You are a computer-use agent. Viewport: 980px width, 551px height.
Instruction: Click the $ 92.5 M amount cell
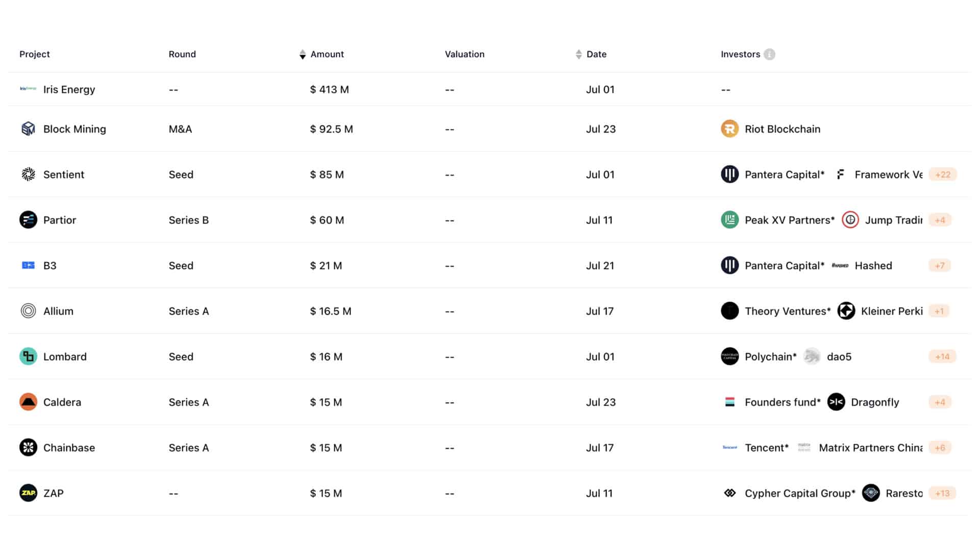[331, 129]
